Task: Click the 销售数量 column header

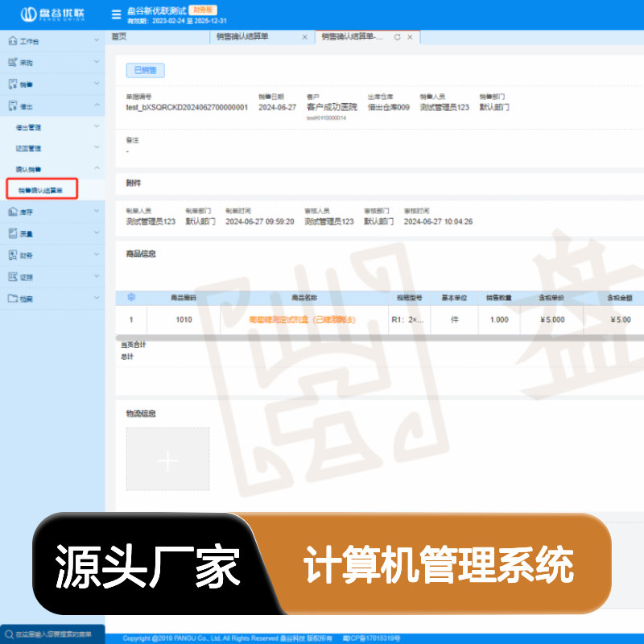Action: pos(499,298)
